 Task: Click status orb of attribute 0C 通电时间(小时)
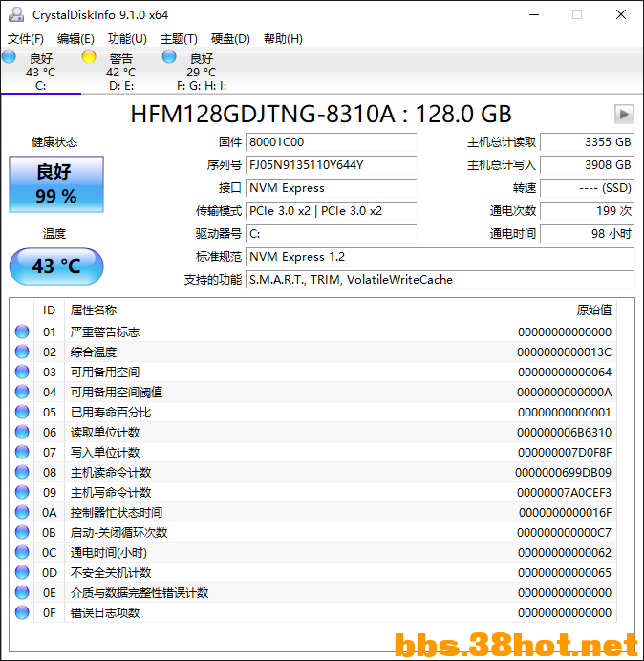pyautogui.click(x=22, y=553)
